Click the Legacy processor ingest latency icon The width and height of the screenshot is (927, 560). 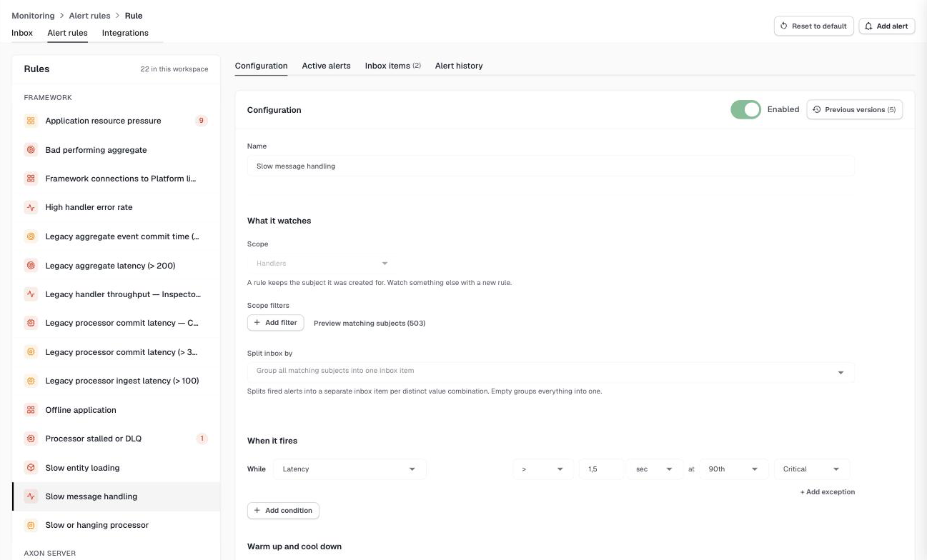(31, 381)
